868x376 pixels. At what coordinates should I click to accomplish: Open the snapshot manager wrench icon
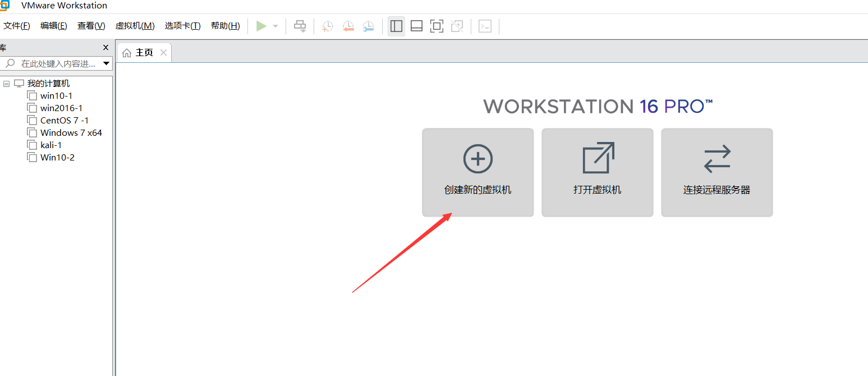[368, 26]
